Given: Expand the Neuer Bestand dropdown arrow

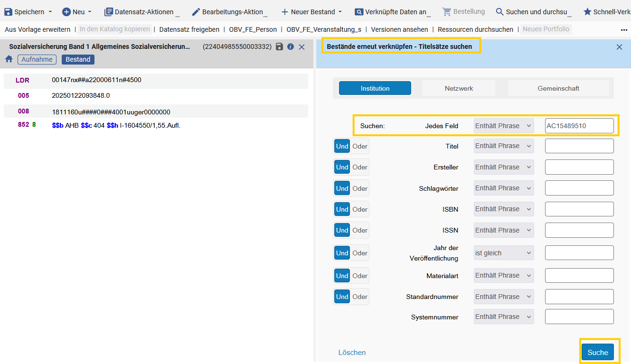Looking at the screenshot, I should tap(340, 11).
